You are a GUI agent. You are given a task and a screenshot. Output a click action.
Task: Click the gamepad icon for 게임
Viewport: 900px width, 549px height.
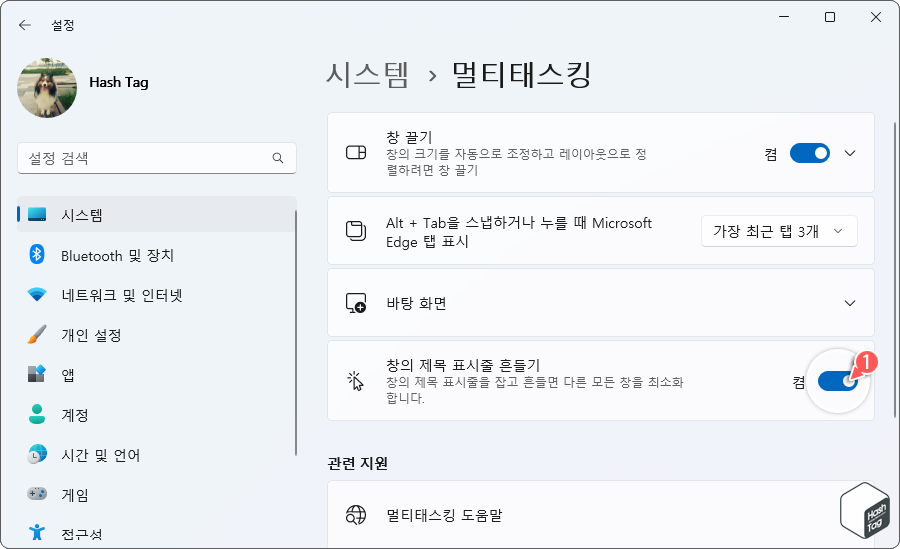click(37, 494)
